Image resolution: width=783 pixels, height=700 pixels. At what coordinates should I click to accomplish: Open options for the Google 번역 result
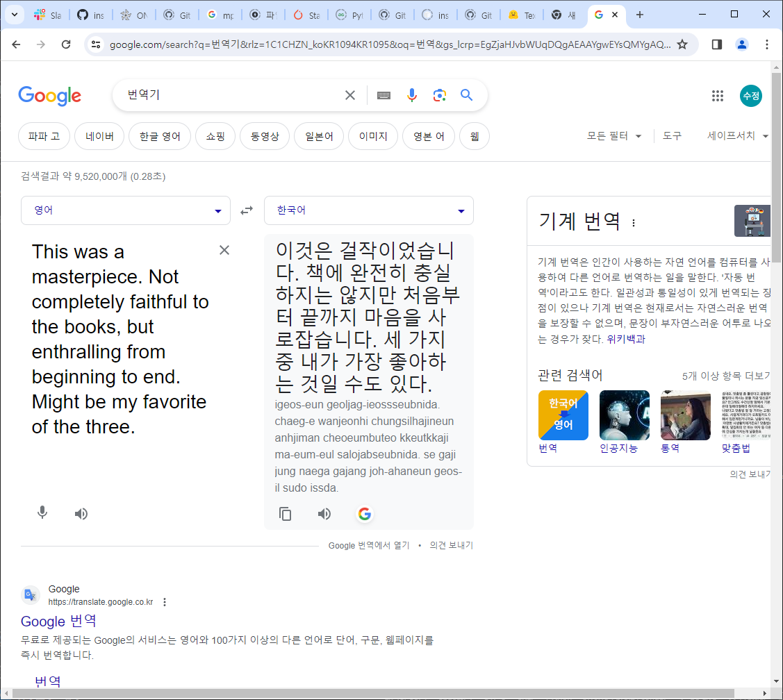164,602
